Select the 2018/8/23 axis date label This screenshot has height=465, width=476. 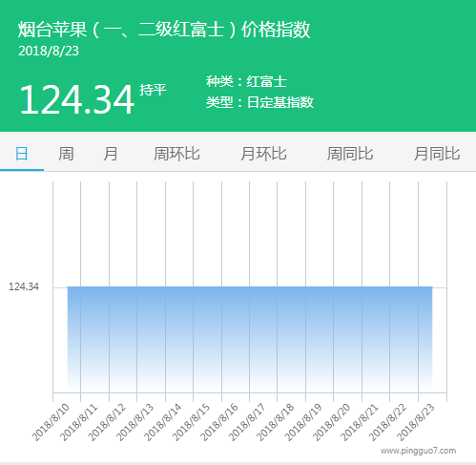[x=416, y=422]
